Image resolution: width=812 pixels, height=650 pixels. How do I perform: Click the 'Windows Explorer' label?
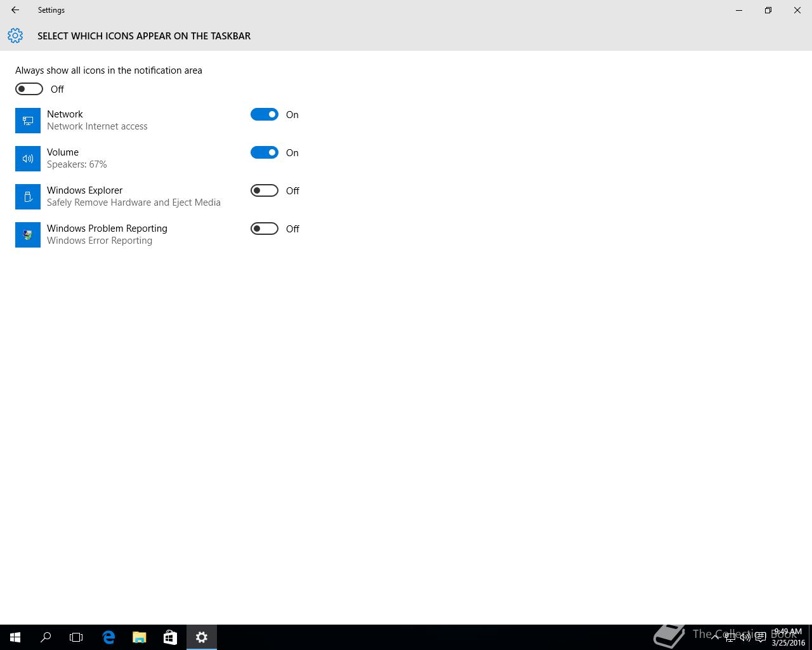click(x=84, y=190)
